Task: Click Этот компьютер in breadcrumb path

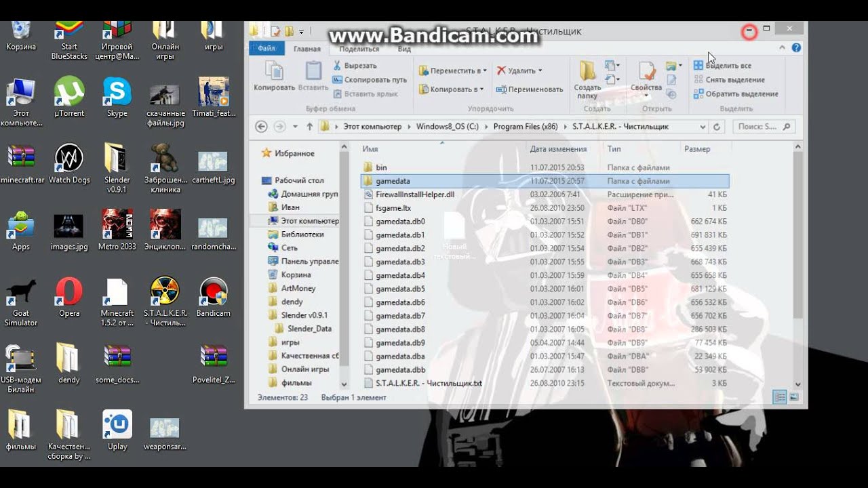Action: click(372, 127)
